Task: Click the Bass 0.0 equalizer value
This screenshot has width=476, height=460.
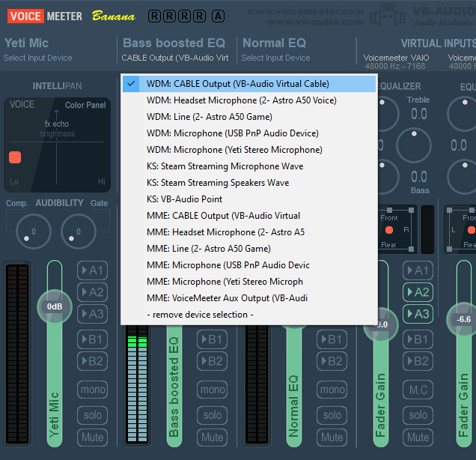Action: click(419, 177)
